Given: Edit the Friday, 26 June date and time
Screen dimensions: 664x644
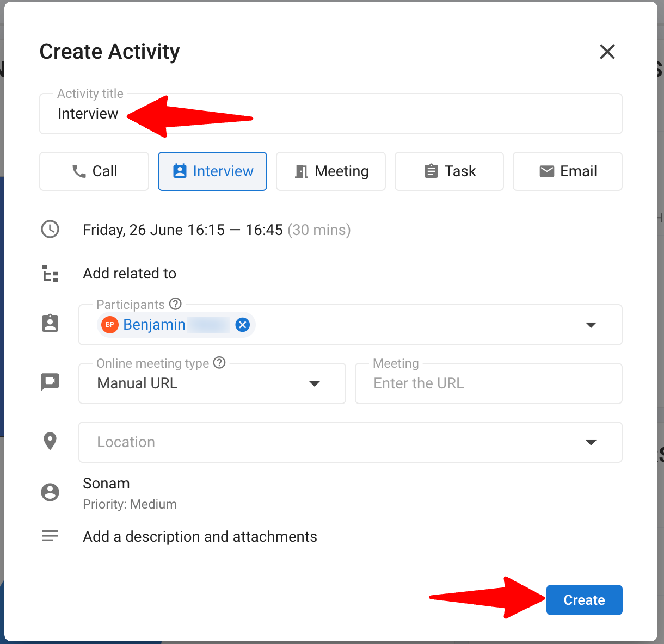Looking at the screenshot, I should point(217,230).
